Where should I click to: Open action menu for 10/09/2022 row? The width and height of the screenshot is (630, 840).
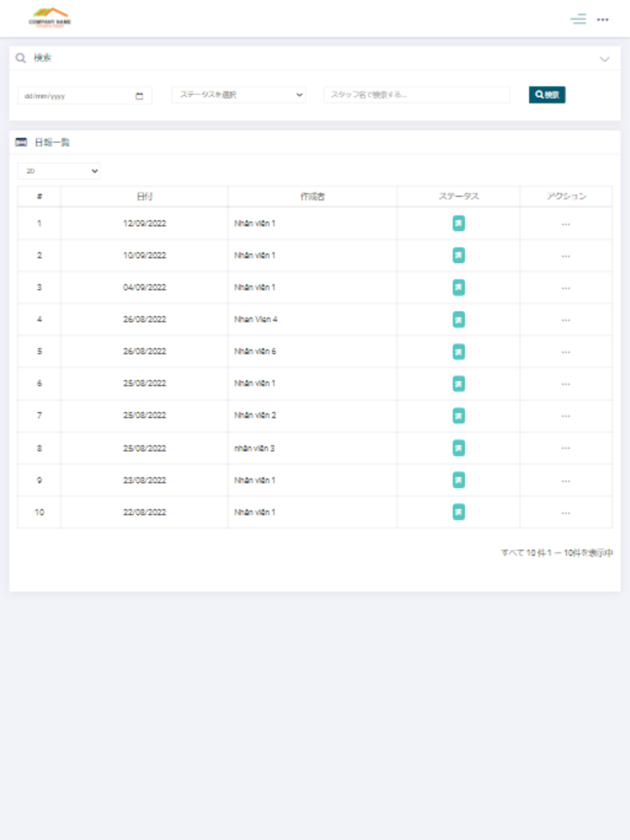[566, 256]
